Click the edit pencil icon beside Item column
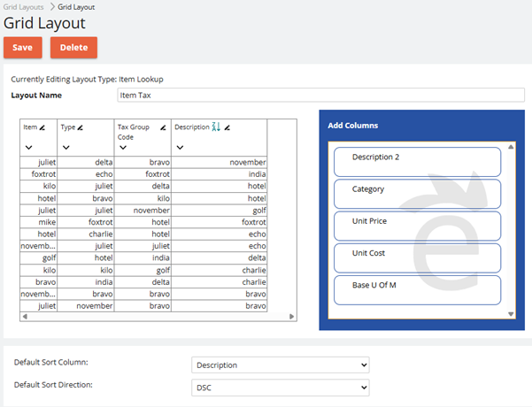532x407 pixels. (x=42, y=127)
